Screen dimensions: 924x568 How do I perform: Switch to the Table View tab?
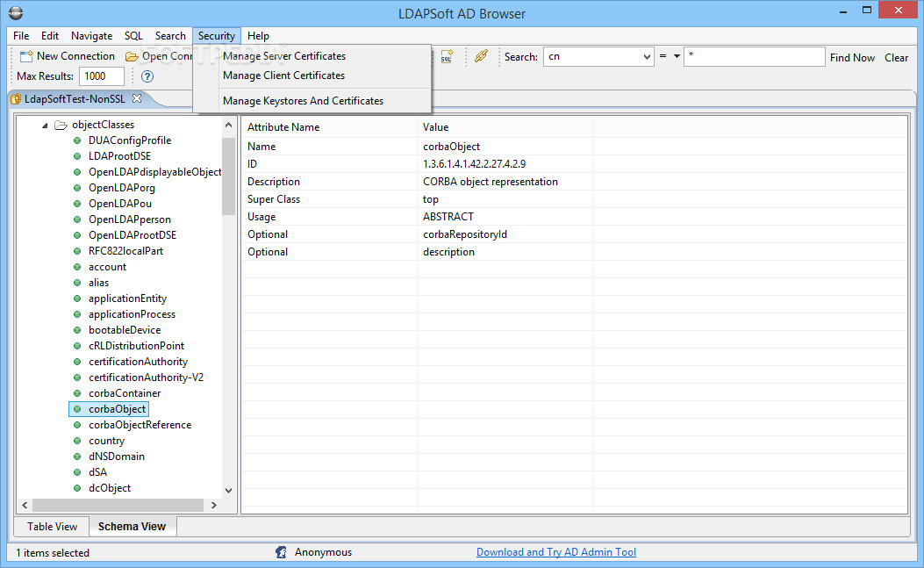(52, 526)
